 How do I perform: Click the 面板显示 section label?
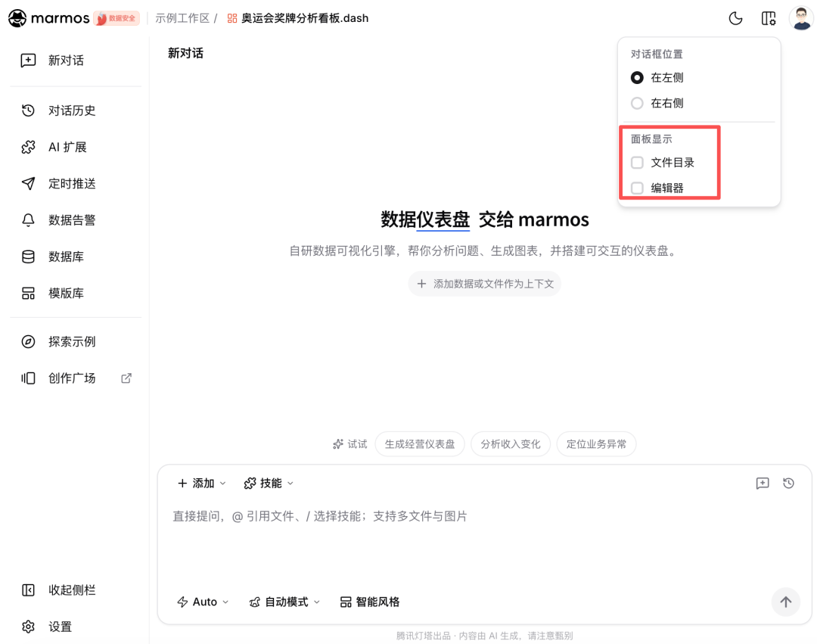[651, 139]
